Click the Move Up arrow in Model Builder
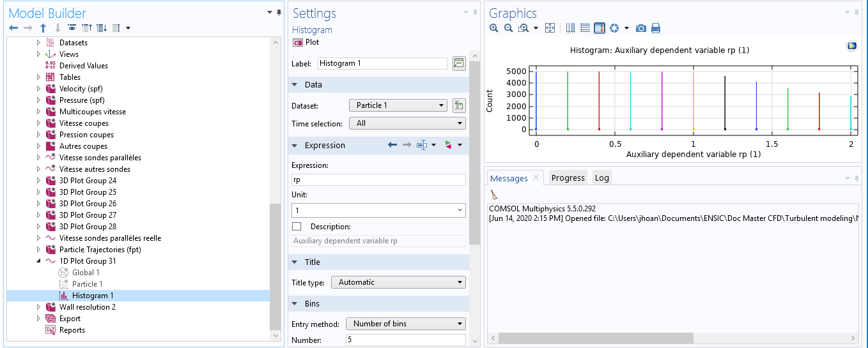The image size is (868, 348). click(43, 28)
